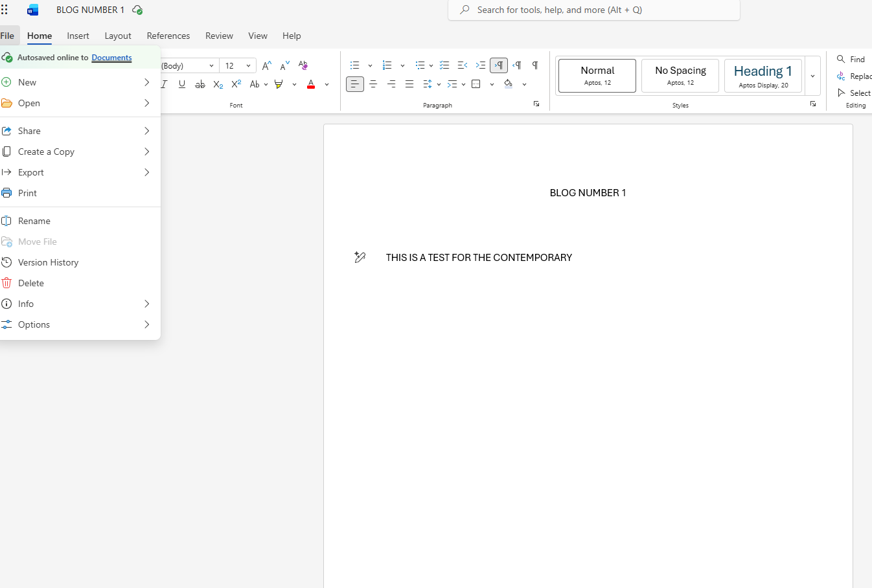Center the paragraph text

373,84
